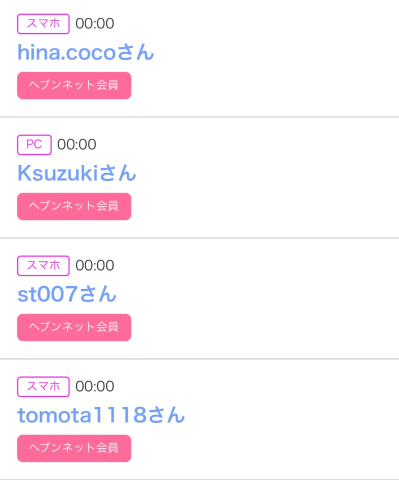The image size is (399, 480).
Task: Click the スマホ tag above st007
Action: click(43, 266)
